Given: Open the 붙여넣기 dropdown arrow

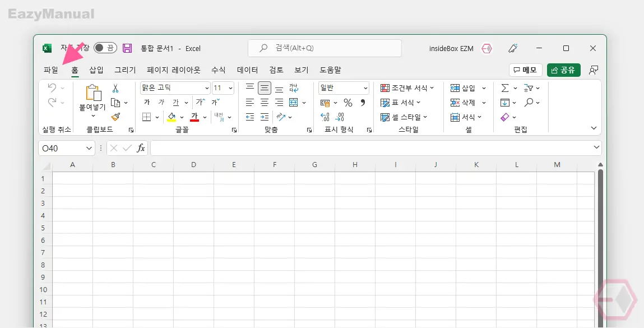Looking at the screenshot, I should (x=93, y=116).
